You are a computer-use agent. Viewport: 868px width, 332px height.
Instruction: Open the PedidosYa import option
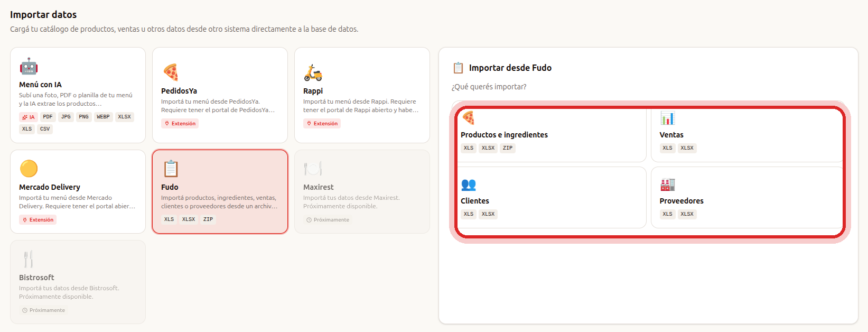(x=220, y=95)
